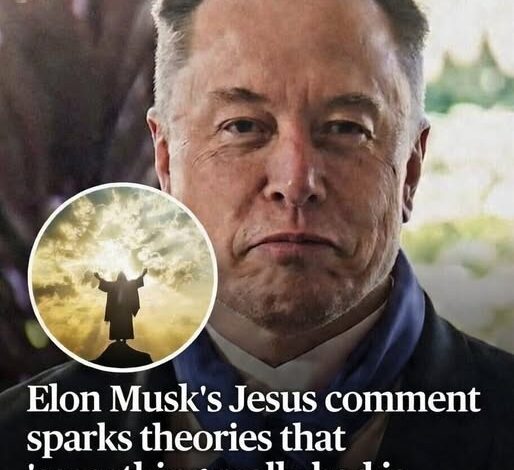Tap the partially cut-off third headline line
The width and height of the screenshot is (514, 470).
(x=218, y=465)
